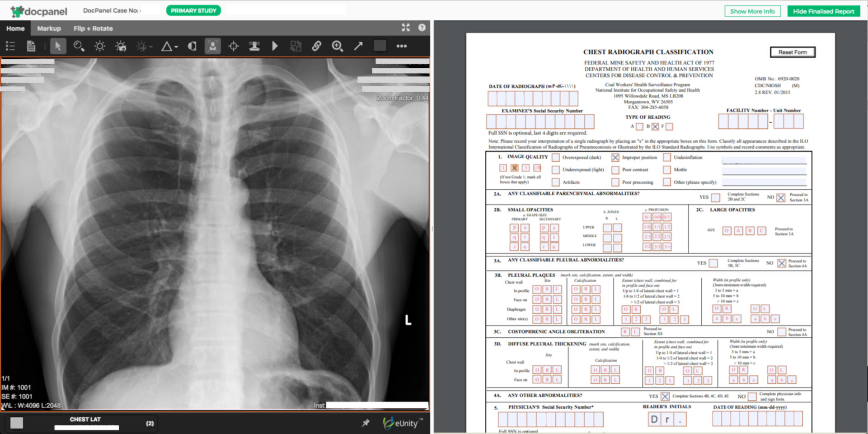Open the Flip + Rotate tab

click(93, 28)
